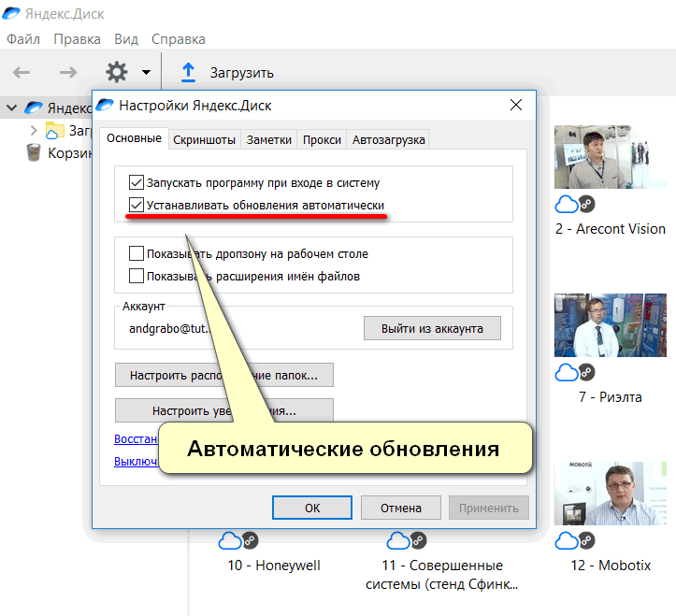This screenshot has width=676, height=616.
Task: Switch to the Основные tab
Action: 134,138
